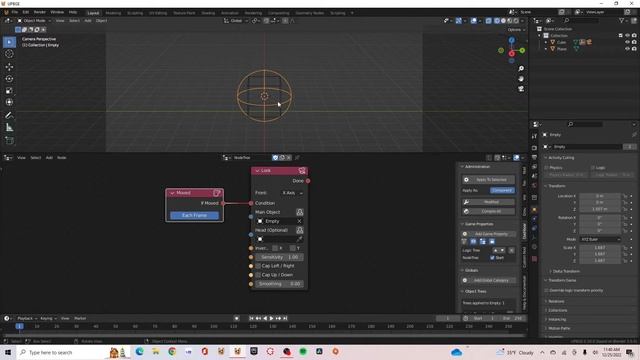Toggle Physics checkbox in Activity Culling
The image size is (640, 360).
[x=547, y=168]
